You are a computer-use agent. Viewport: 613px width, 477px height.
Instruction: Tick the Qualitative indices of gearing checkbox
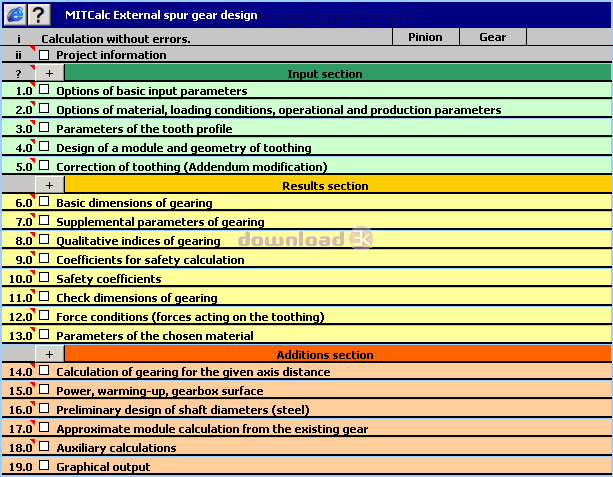click(44, 239)
